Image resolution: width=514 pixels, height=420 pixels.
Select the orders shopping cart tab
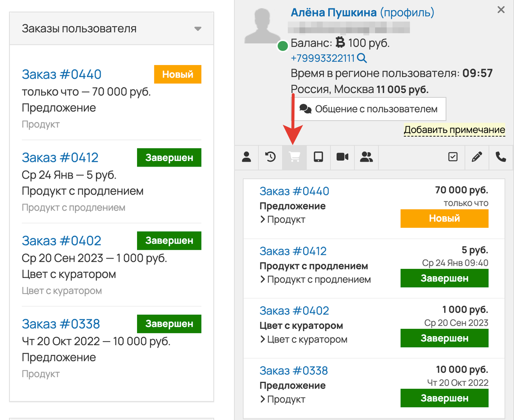(294, 157)
